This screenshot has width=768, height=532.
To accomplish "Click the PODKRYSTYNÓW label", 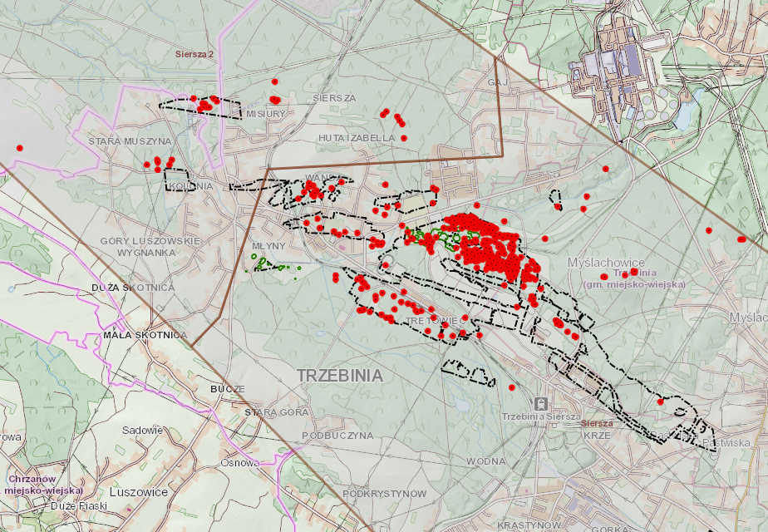I will point(385,494).
